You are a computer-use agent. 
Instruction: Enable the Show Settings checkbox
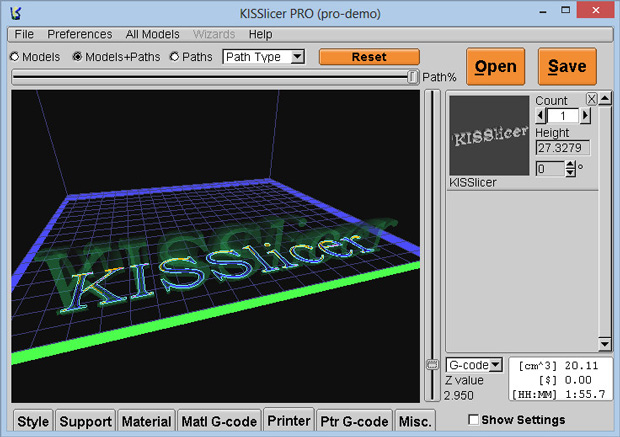coord(473,420)
